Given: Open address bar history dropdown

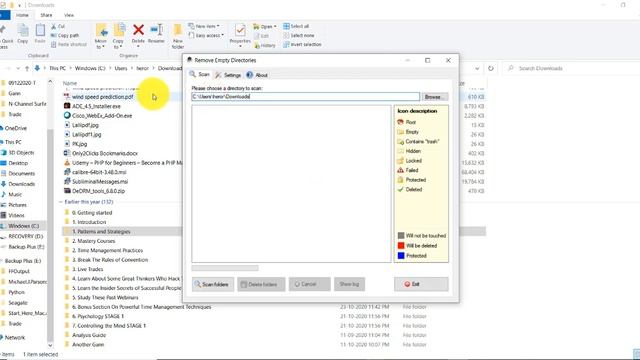Looking at the screenshot, I should (x=477, y=68).
